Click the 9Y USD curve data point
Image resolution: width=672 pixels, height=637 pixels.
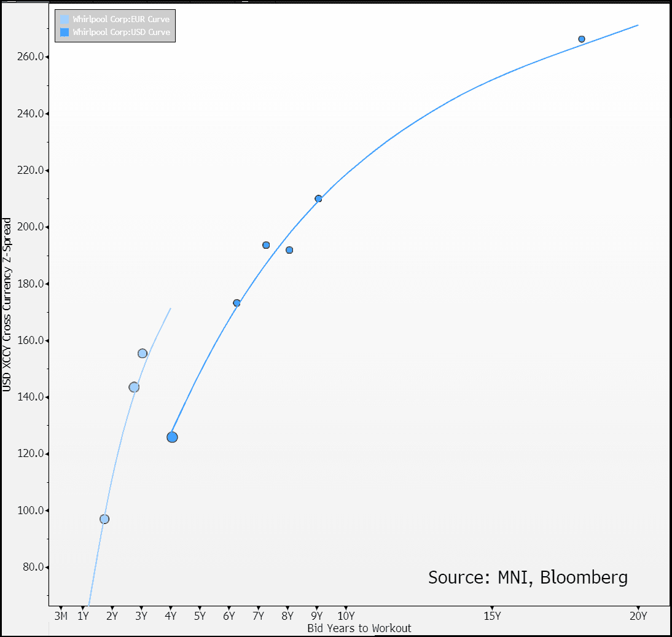pyautogui.click(x=318, y=198)
